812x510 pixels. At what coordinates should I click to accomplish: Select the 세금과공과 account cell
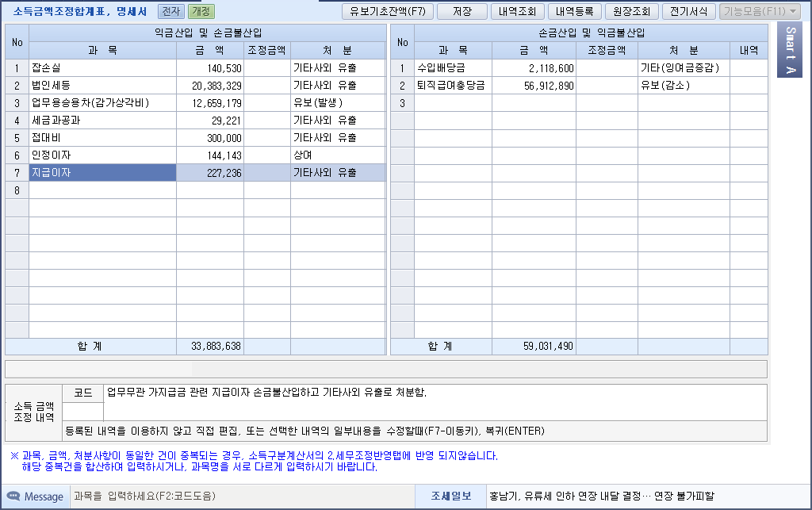[x=102, y=121]
